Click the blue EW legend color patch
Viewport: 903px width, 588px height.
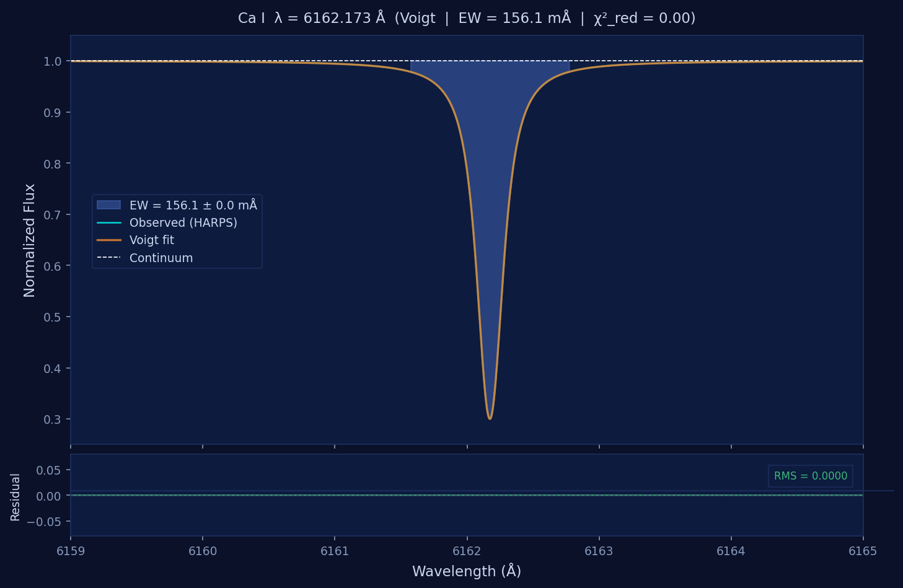[108, 205]
